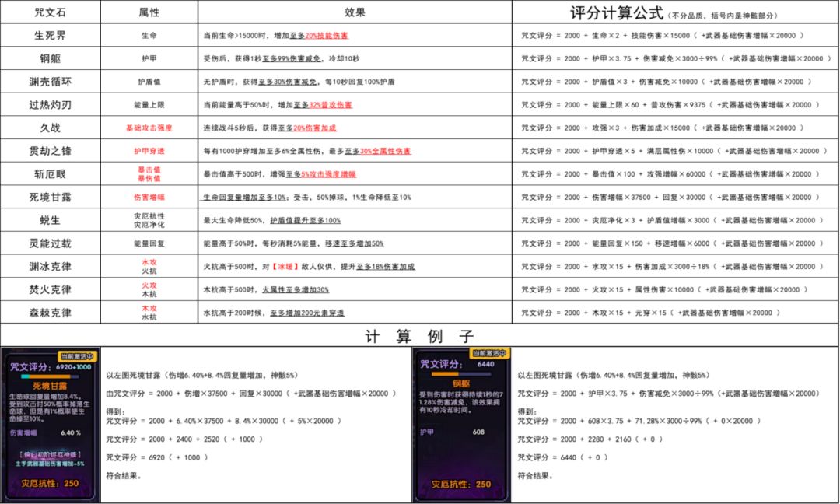The height and width of the screenshot is (504, 840).
Task: Click 灾厄抗性: 250 on the 钢躯 card
Action: click(x=461, y=484)
